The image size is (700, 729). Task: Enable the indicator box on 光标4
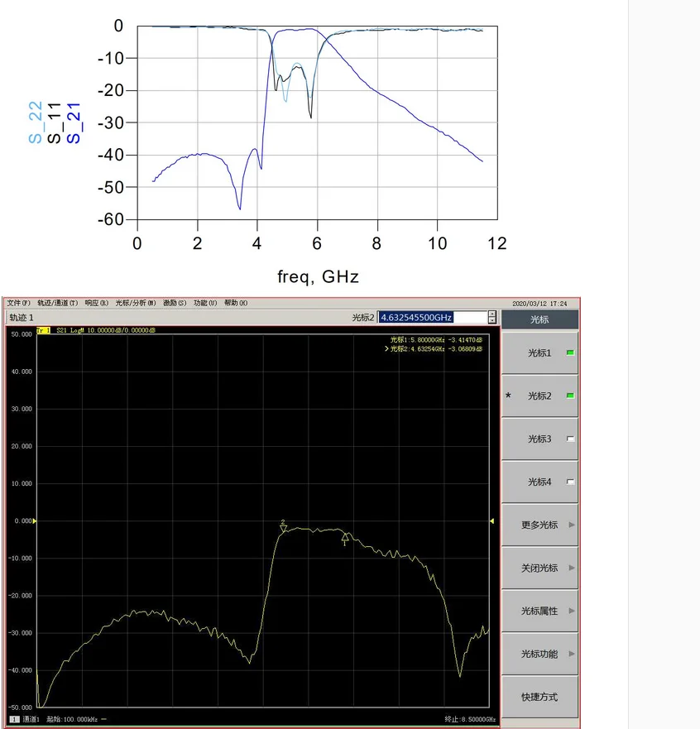click(570, 482)
